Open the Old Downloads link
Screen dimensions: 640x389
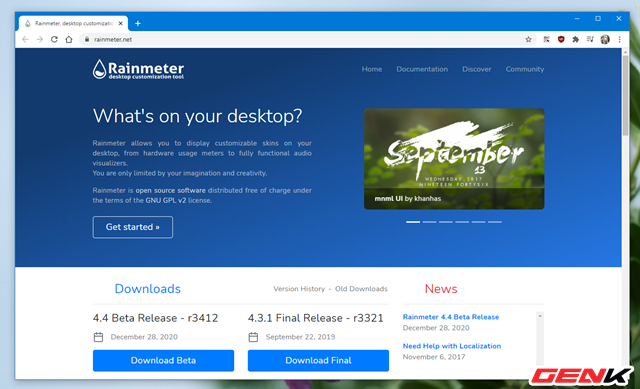tap(361, 289)
